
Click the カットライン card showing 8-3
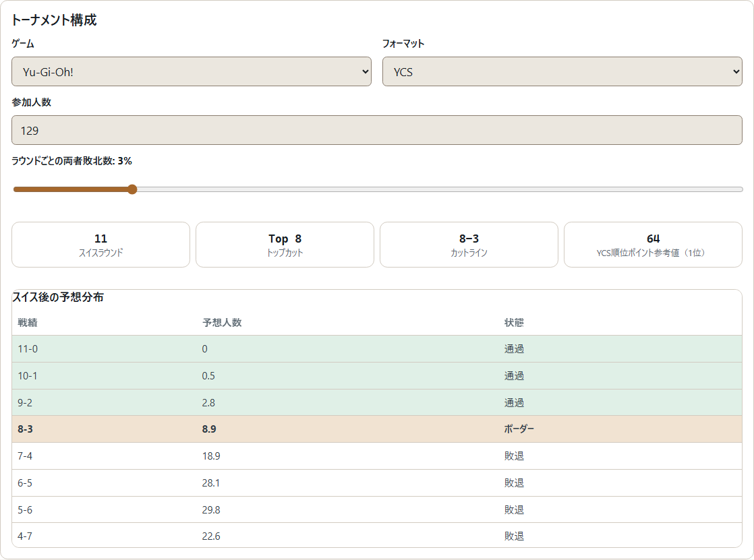(469, 245)
